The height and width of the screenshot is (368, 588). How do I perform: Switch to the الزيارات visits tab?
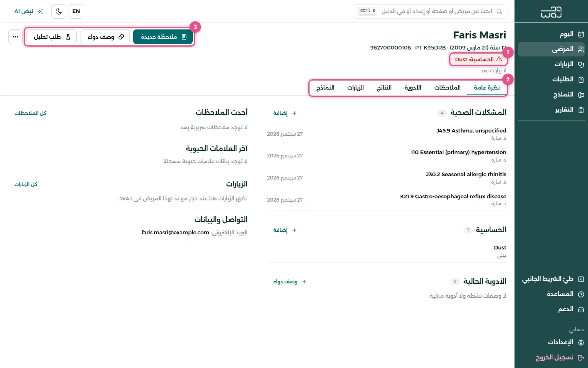(356, 88)
